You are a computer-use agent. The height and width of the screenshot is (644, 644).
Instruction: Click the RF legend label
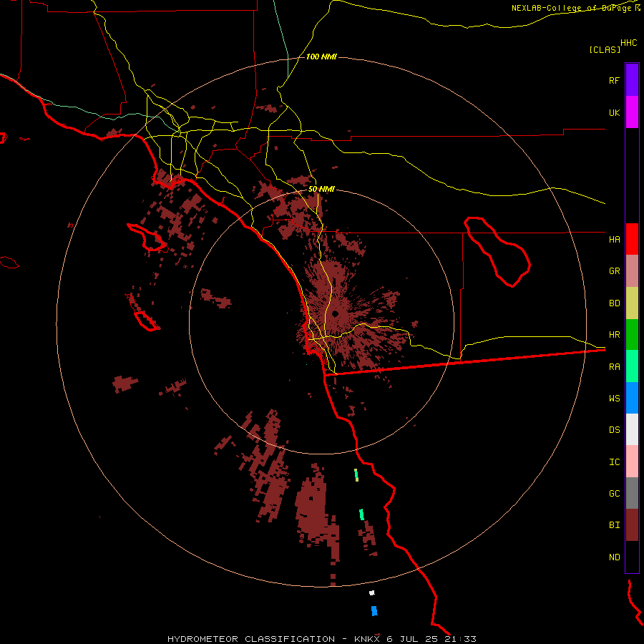tap(614, 80)
